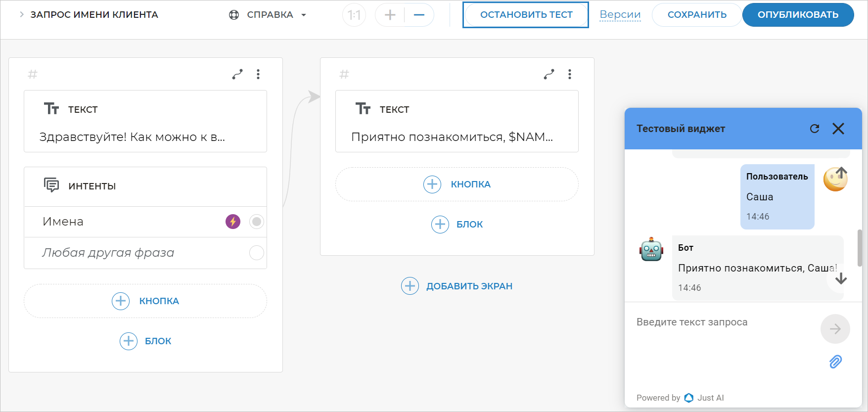
Task: Click the send arrow in chat widget
Action: pos(835,329)
